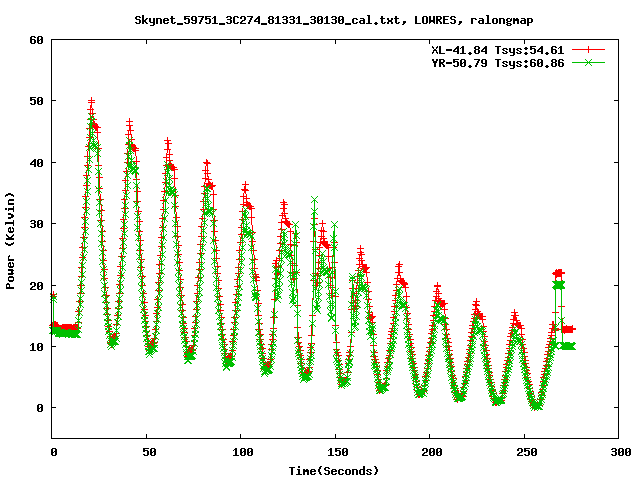Click the green line sample in legend
Viewport: 640px width, 480px height.
[x=589, y=62]
